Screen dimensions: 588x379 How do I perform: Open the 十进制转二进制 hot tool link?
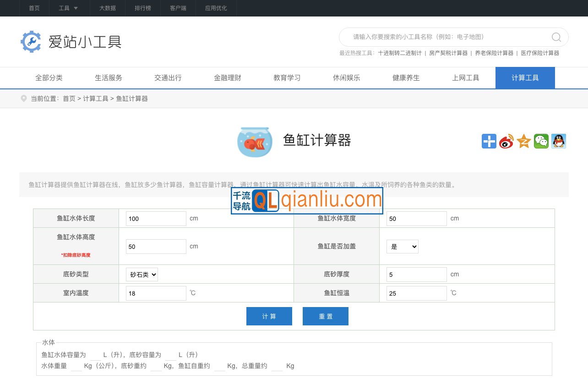tap(395, 53)
